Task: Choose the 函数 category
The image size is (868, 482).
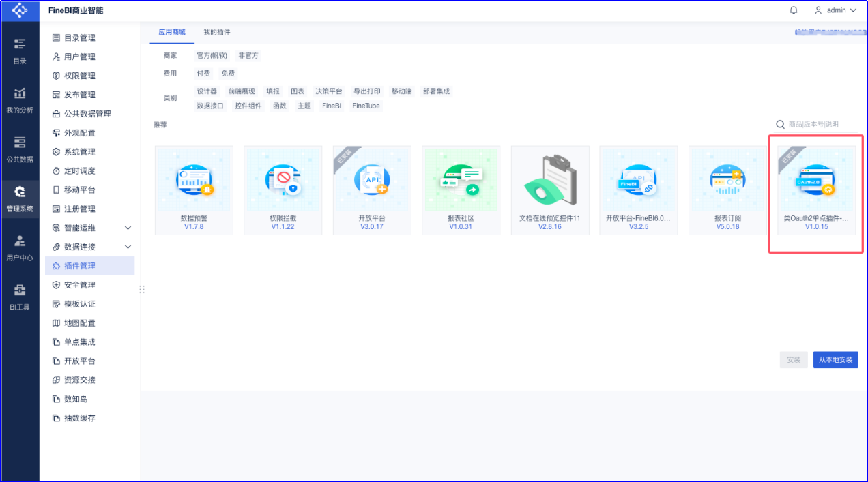Action: (280, 106)
